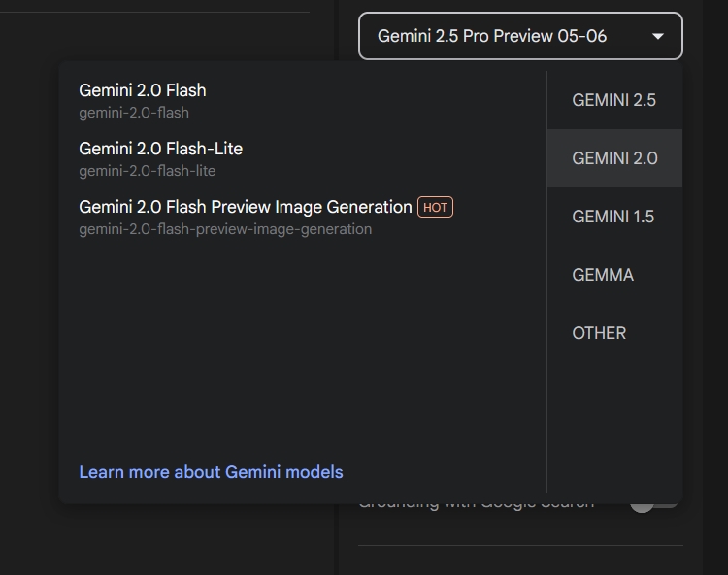Click the gemini-2.0-flash-preview-image-generation ID subtitle

tap(225, 229)
